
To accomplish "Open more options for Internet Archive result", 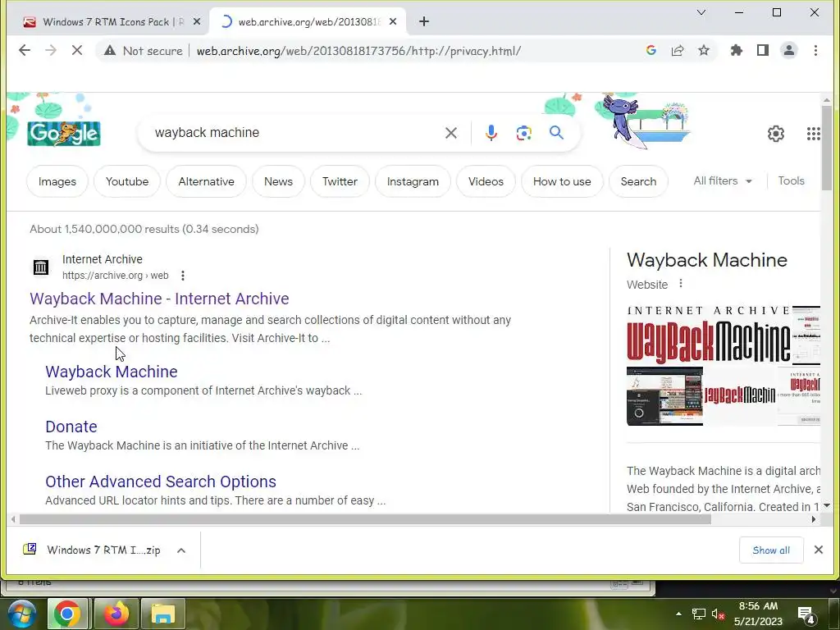I will coord(183,276).
